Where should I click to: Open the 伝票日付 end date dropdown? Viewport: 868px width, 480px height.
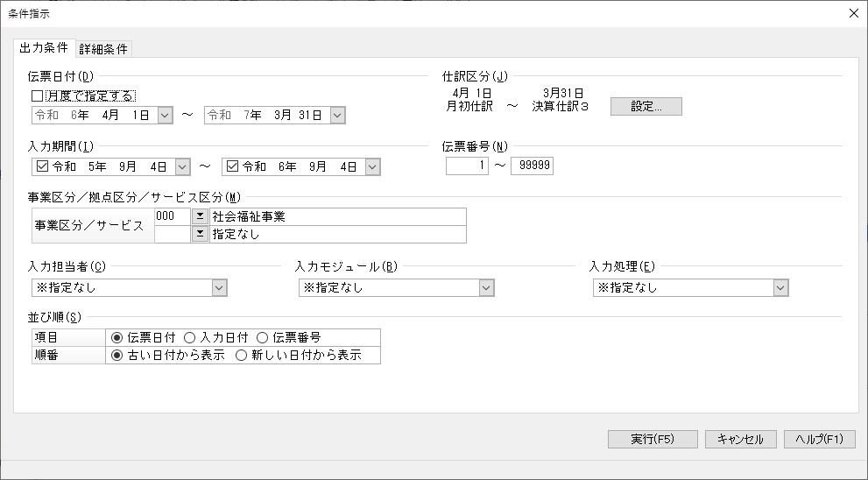pos(337,116)
